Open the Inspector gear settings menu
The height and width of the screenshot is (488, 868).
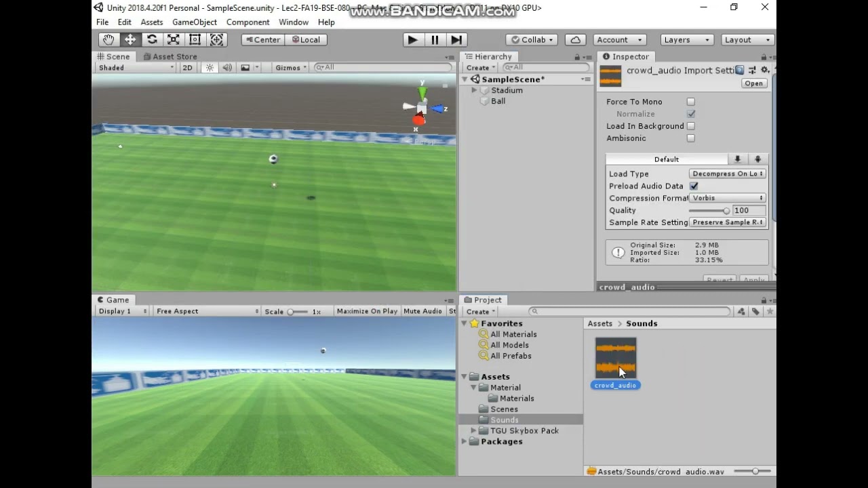pyautogui.click(x=765, y=70)
